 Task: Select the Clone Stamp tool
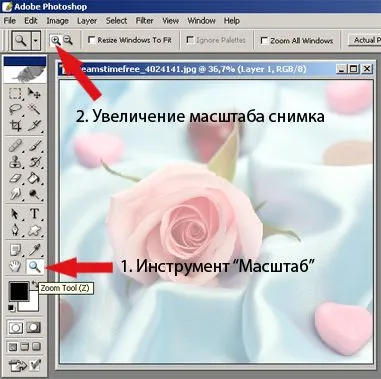[15, 162]
